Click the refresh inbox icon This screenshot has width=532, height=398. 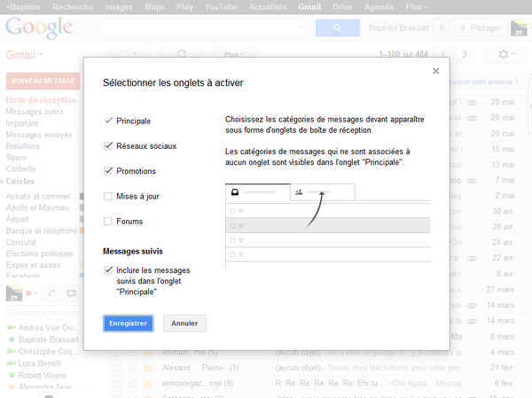coord(182,54)
